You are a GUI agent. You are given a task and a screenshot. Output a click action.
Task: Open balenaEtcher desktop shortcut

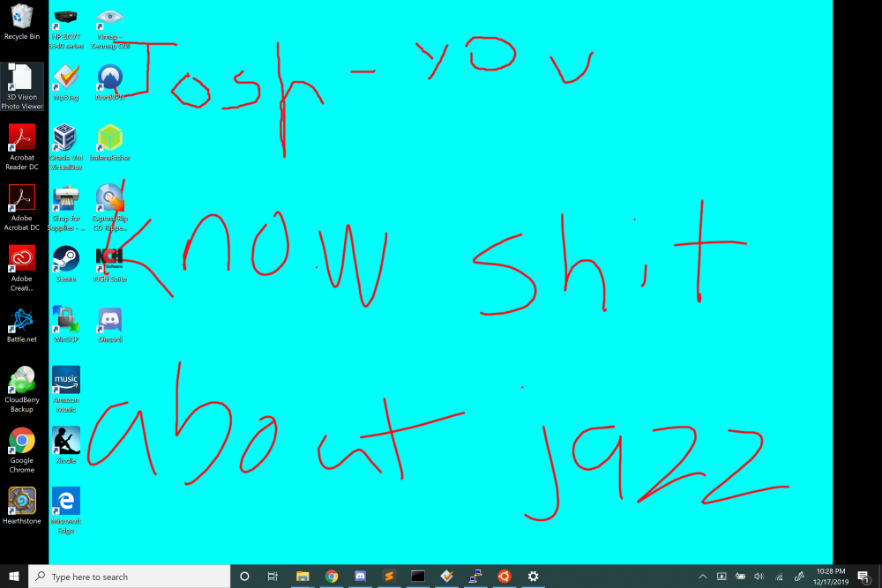pos(110,143)
